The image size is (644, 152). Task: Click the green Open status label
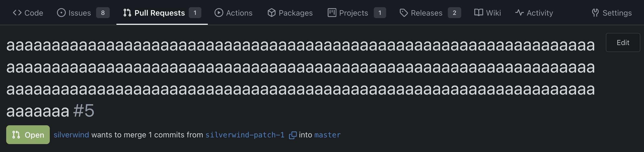[28, 135]
